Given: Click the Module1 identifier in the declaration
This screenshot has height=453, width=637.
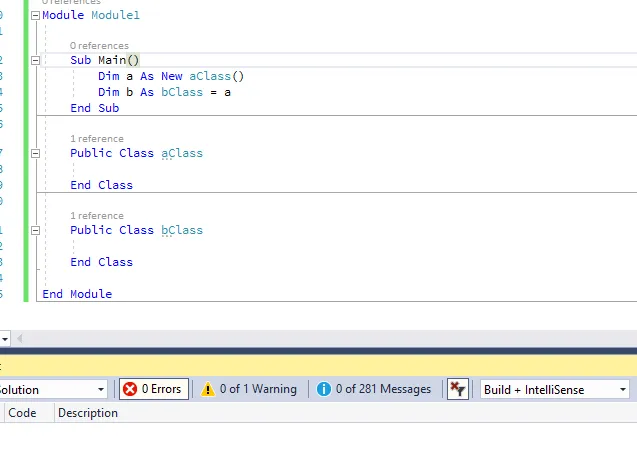Looking at the screenshot, I should pos(115,15).
